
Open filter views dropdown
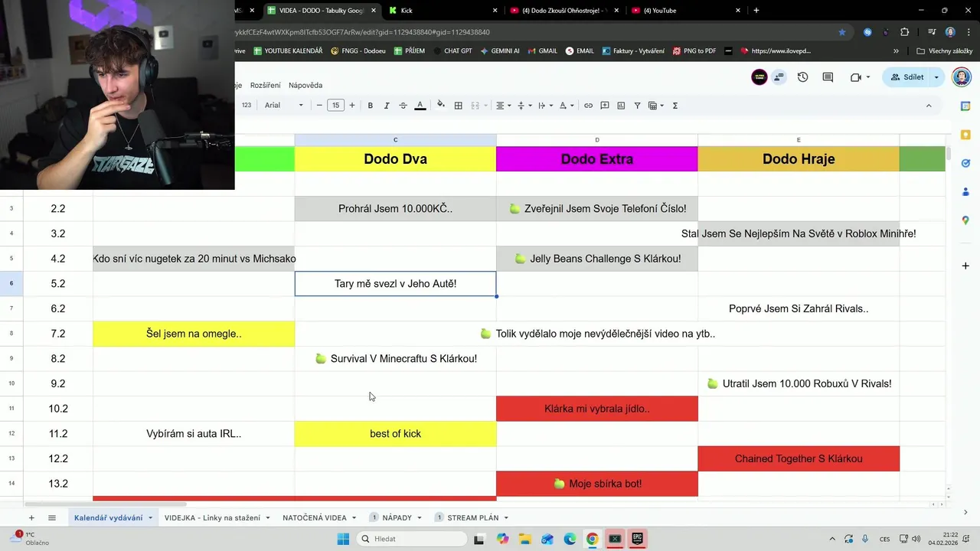(x=656, y=106)
